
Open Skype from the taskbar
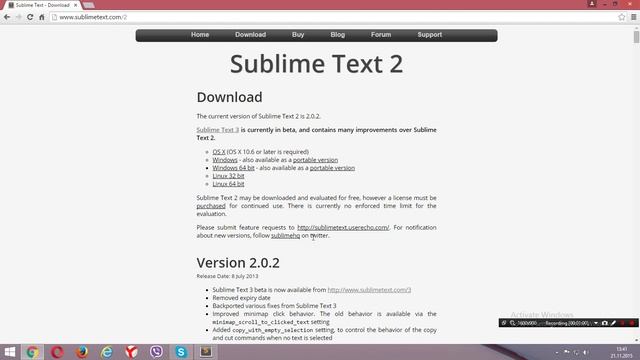181,352
